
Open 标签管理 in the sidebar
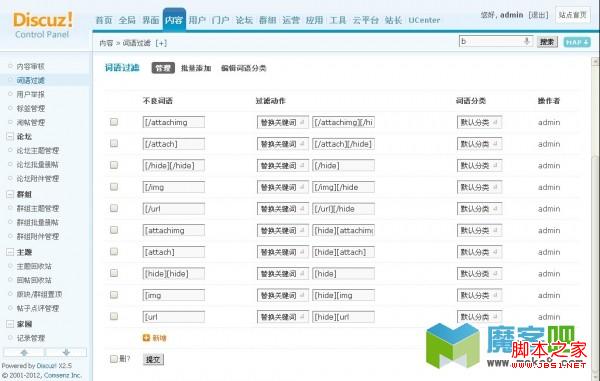[x=31, y=108]
